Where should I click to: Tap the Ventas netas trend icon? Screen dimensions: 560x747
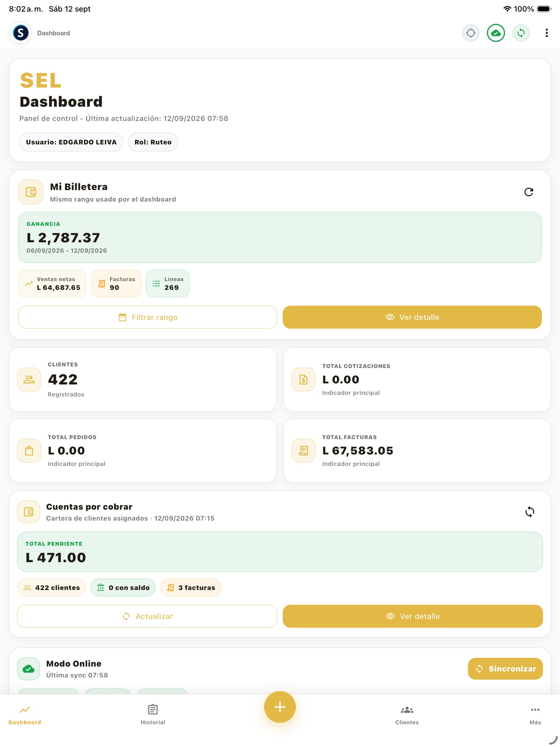point(29,283)
